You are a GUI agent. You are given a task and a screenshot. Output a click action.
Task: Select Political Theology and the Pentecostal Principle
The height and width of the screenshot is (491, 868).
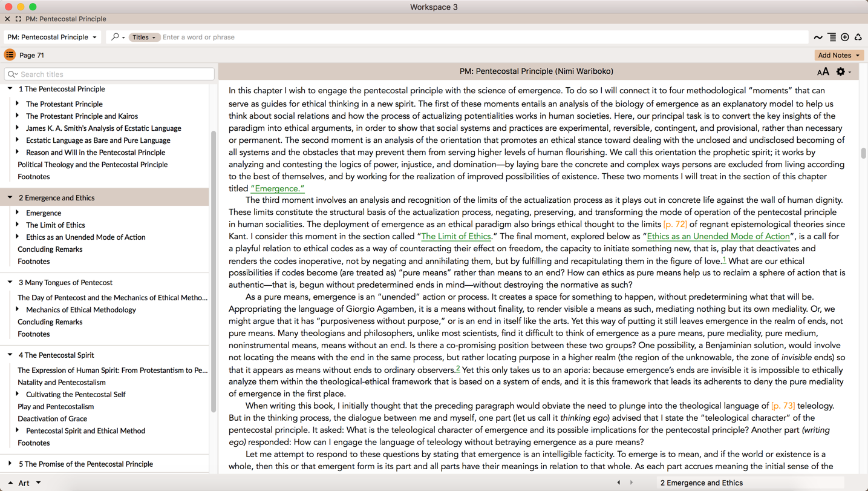tap(93, 165)
